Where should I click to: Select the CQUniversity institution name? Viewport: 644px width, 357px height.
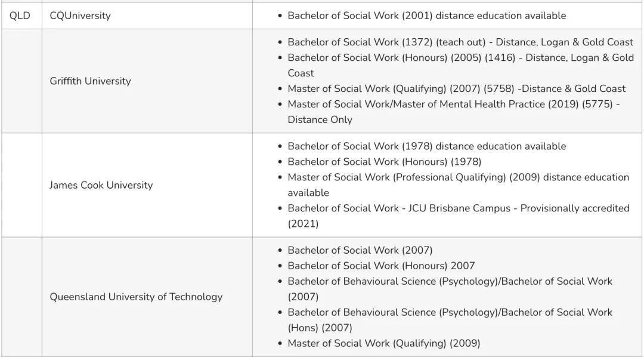click(x=80, y=16)
